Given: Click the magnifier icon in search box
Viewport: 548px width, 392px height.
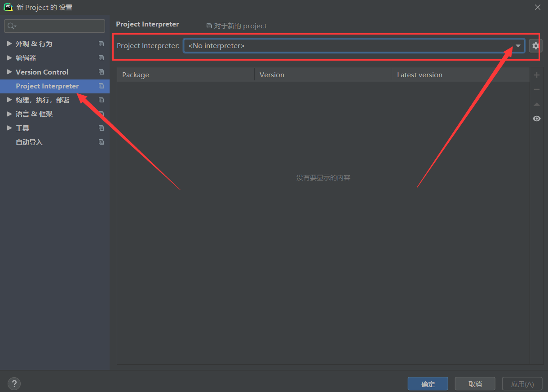Looking at the screenshot, I should tap(11, 26).
